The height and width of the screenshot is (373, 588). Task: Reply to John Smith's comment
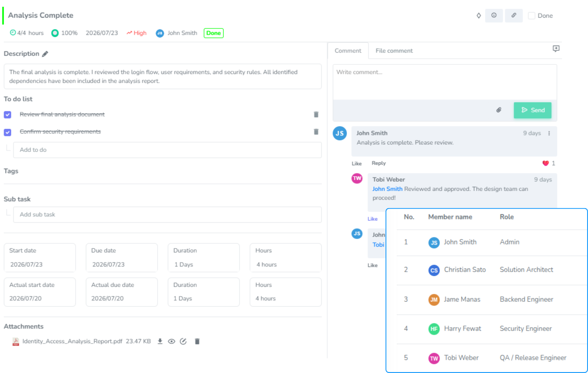(x=379, y=163)
